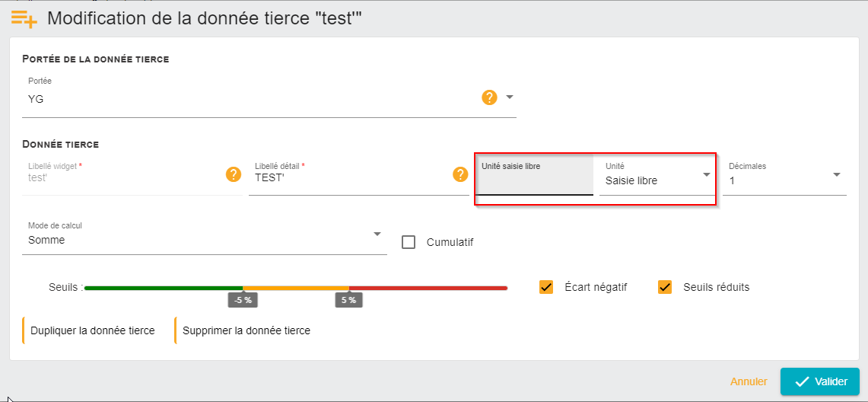Uncheck the Seuils réduits checkbox
This screenshot has height=402, width=868.
pos(664,287)
